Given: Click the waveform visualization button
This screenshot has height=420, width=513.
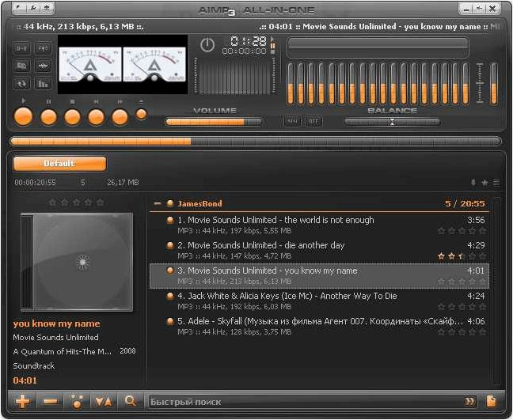Looking at the screenshot, I should 44,66.
